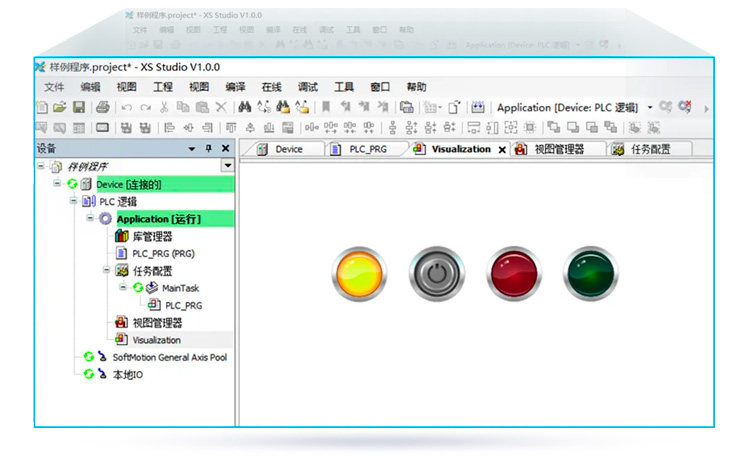Click the logout icon with red X
Image resolution: width=750 pixels, height=456 pixels.
pyautogui.click(x=685, y=107)
